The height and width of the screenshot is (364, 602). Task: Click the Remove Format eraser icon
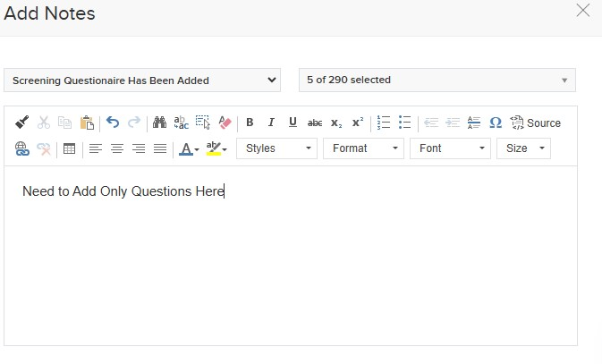click(225, 123)
